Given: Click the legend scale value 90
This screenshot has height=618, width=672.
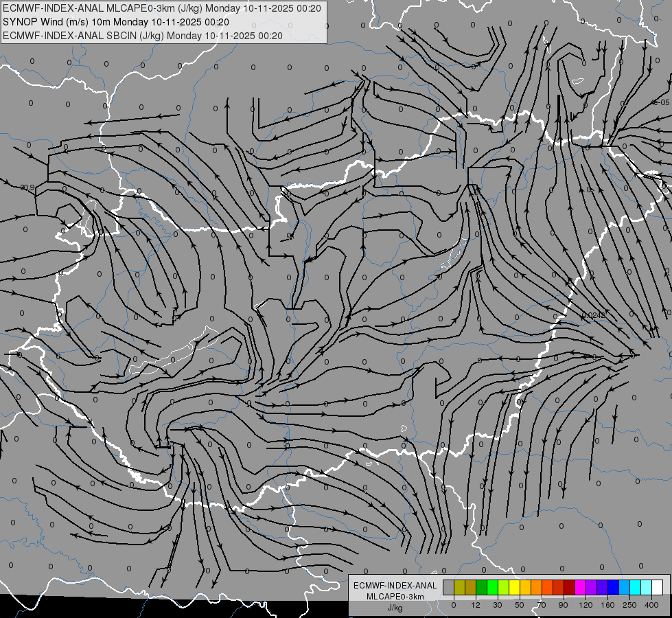Looking at the screenshot, I should (563, 605).
